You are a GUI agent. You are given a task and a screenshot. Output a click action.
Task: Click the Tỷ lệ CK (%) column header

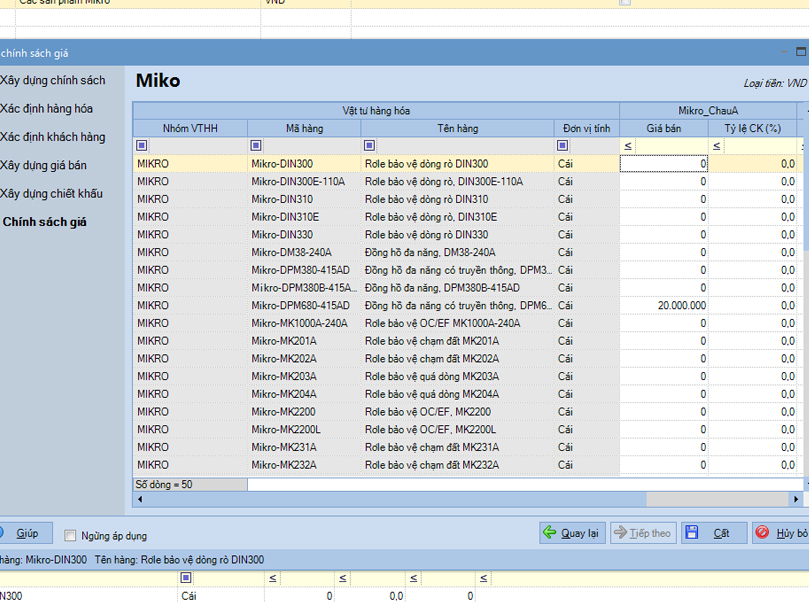[x=753, y=128]
